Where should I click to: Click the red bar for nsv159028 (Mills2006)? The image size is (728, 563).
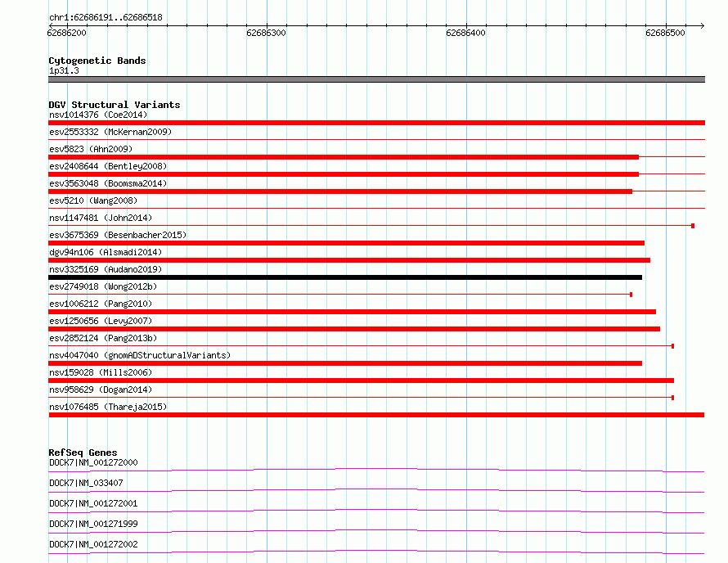361,381
